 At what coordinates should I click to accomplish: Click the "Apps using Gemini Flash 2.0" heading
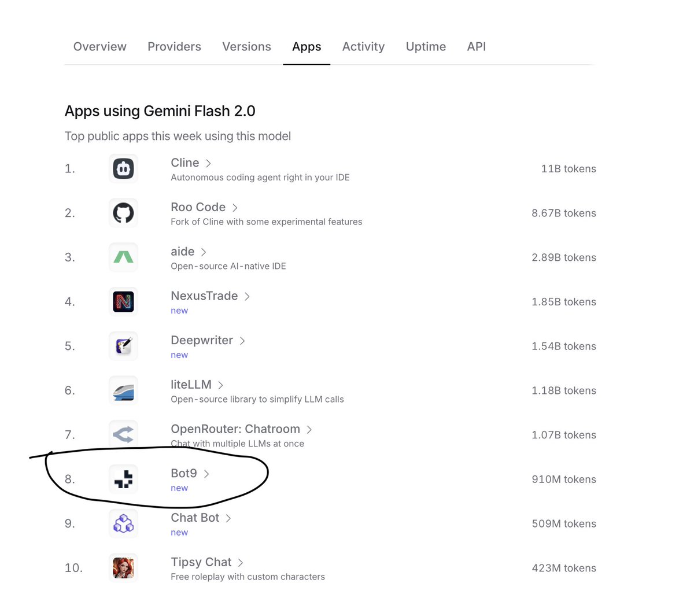tap(160, 111)
